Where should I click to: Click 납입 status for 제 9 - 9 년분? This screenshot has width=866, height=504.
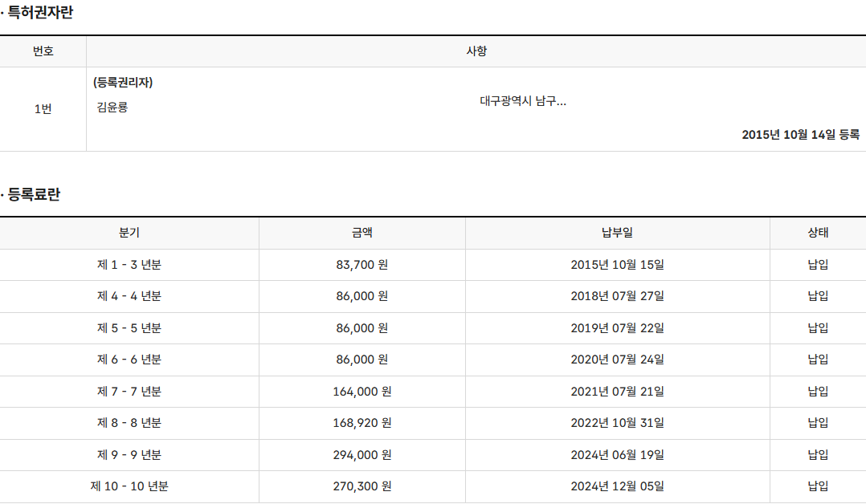(x=818, y=455)
